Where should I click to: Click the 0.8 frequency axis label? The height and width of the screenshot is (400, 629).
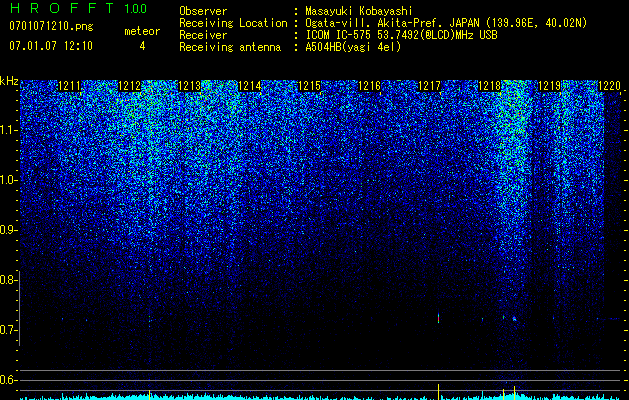(8, 280)
